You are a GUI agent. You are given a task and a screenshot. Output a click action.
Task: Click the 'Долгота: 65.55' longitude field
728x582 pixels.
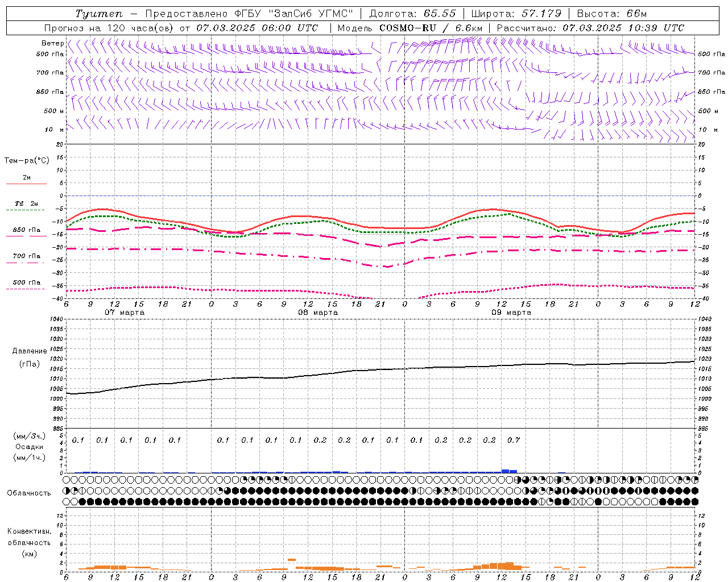(x=413, y=14)
